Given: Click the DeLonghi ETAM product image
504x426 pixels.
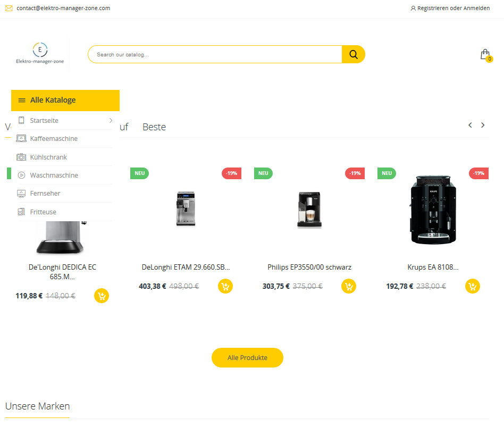Looking at the screenshot, I should click(x=186, y=208).
